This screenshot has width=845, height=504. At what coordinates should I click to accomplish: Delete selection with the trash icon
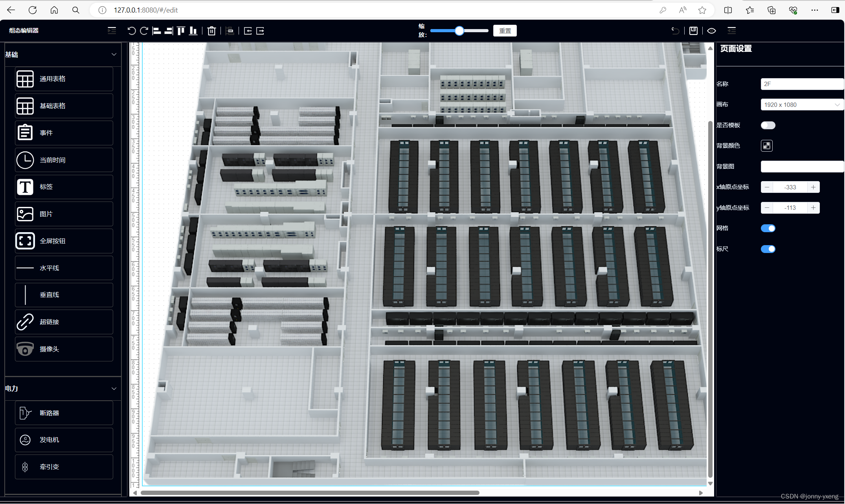(x=211, y=31)
